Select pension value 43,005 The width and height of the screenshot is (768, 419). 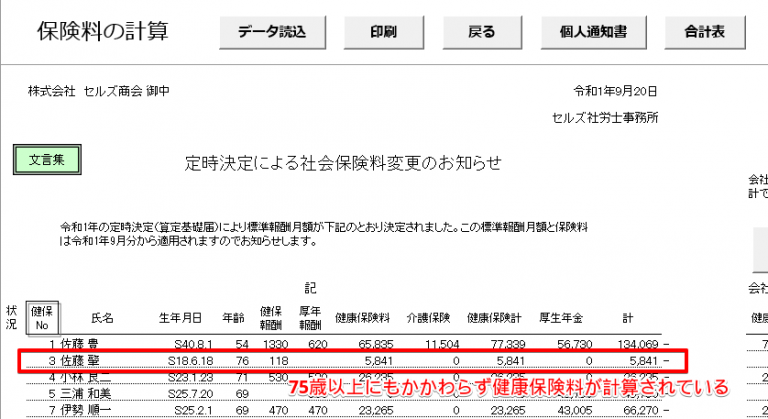tap(575, 410)
